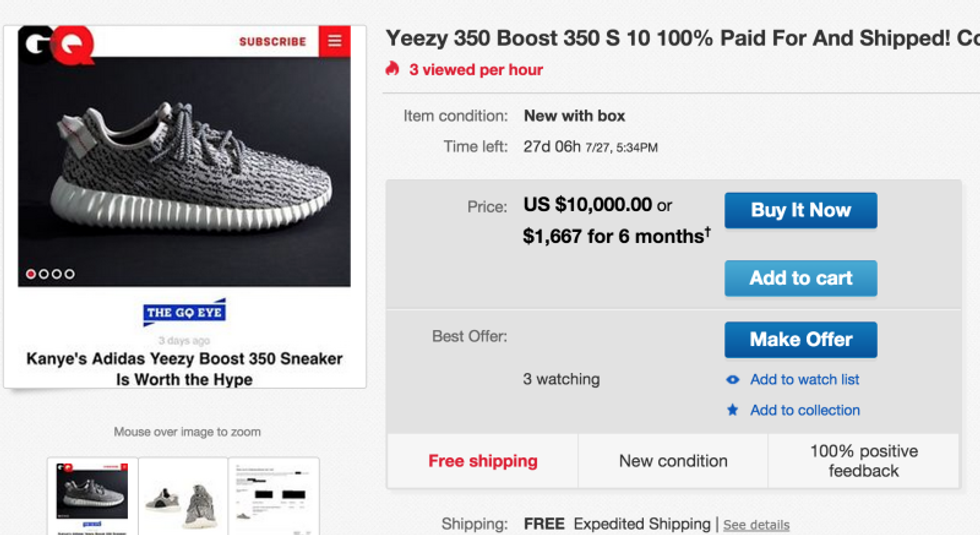Open the shipping See details link
Screen dimensions: 980x535
(x=756, y=525)
